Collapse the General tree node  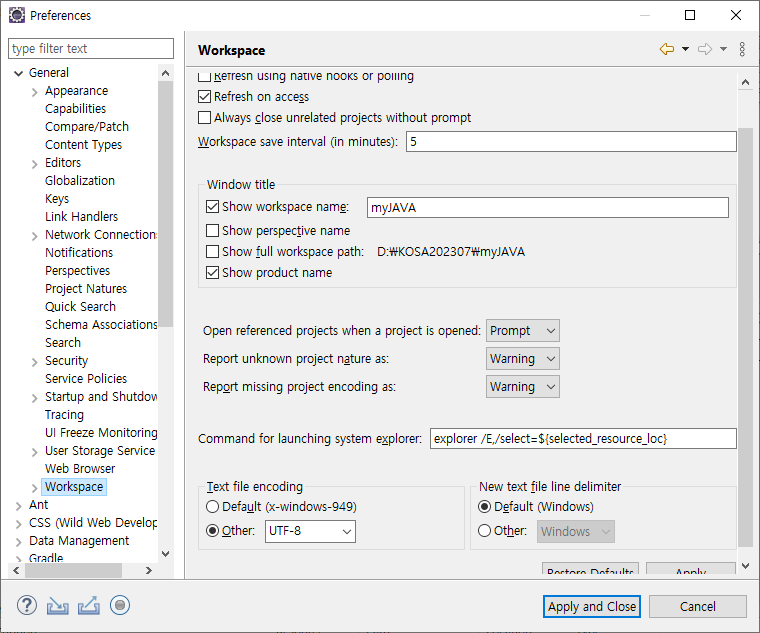(18, 73)
